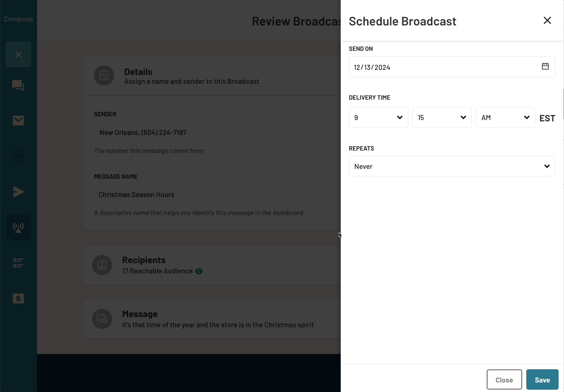Preview the reachable audience eye icon
This screenshot has height=392, width=564.
tap(199, 271)
